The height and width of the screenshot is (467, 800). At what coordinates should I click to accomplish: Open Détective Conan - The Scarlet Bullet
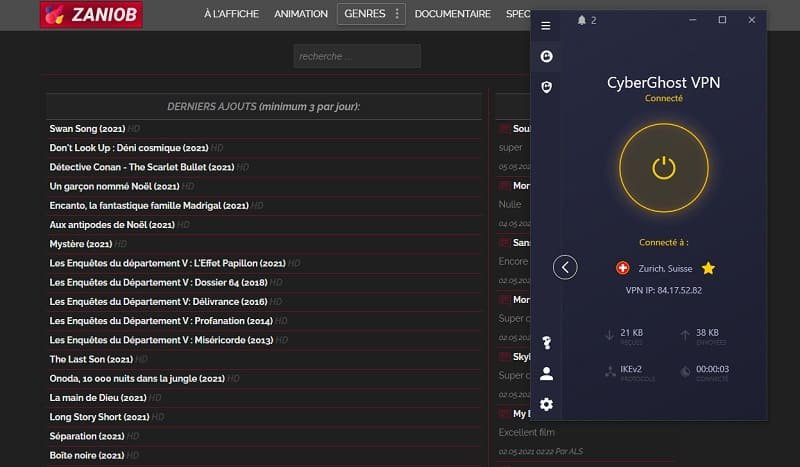pyautogui.click(x=142, y=167)
